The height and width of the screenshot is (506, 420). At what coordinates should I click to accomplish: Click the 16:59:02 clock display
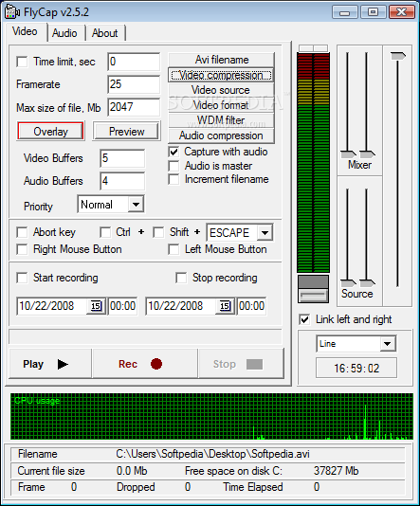pyautogui.click(x=356, y=369)
